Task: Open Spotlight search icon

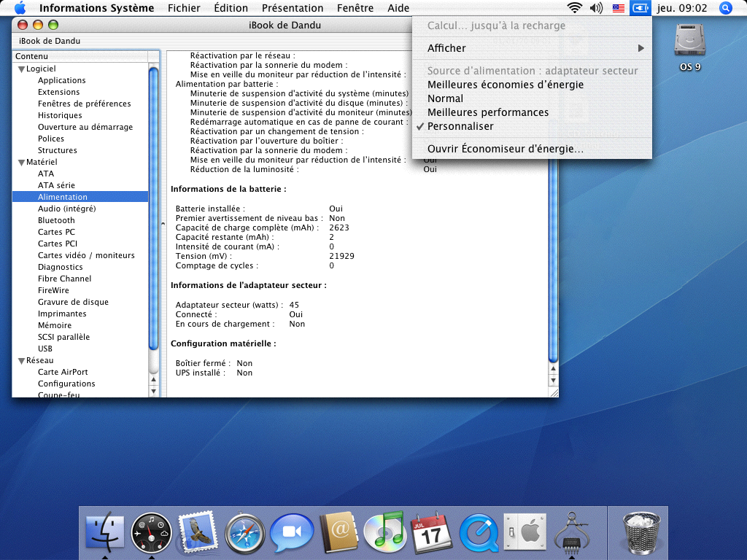Action: point(725,8)
